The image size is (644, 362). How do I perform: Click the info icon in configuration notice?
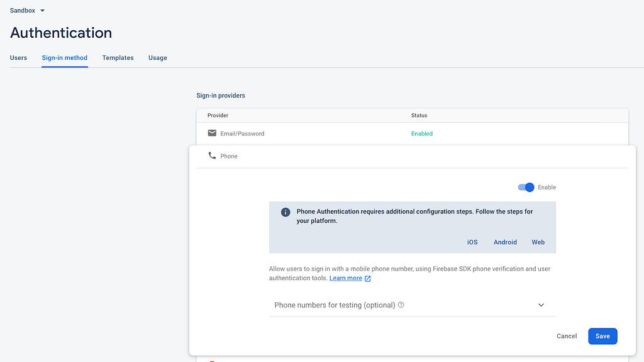pos(286,212)
